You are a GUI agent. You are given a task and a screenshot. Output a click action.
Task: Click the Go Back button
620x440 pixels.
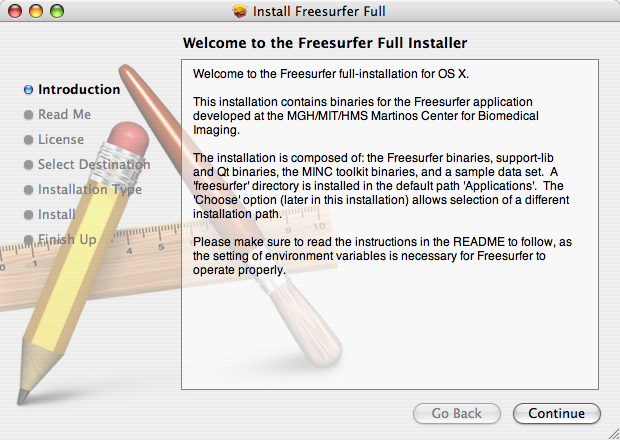pyautogui.click(x=457, y=413)
